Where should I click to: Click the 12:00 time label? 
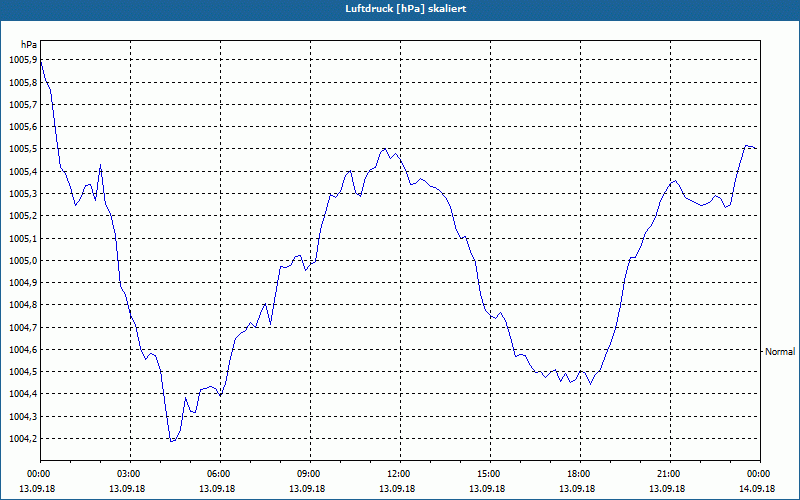pyautogui.click(x=400, y=474)
